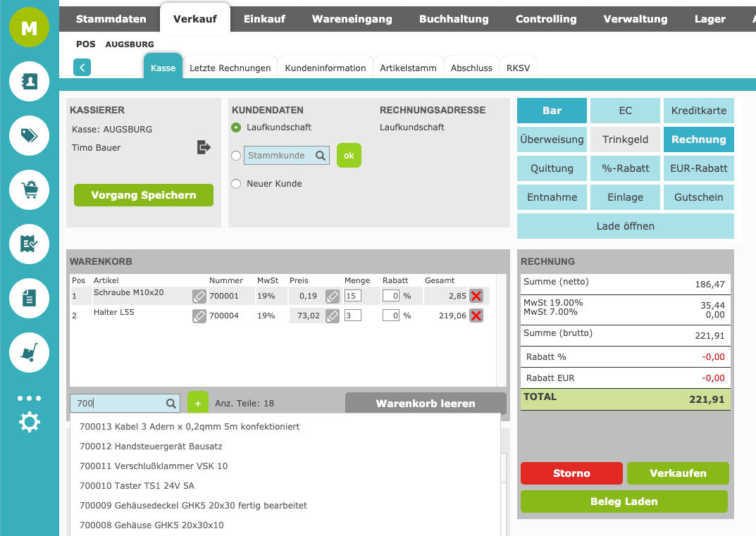
Task: Choose the Neuer Kunde radio option
Action: tap(236, 184)
